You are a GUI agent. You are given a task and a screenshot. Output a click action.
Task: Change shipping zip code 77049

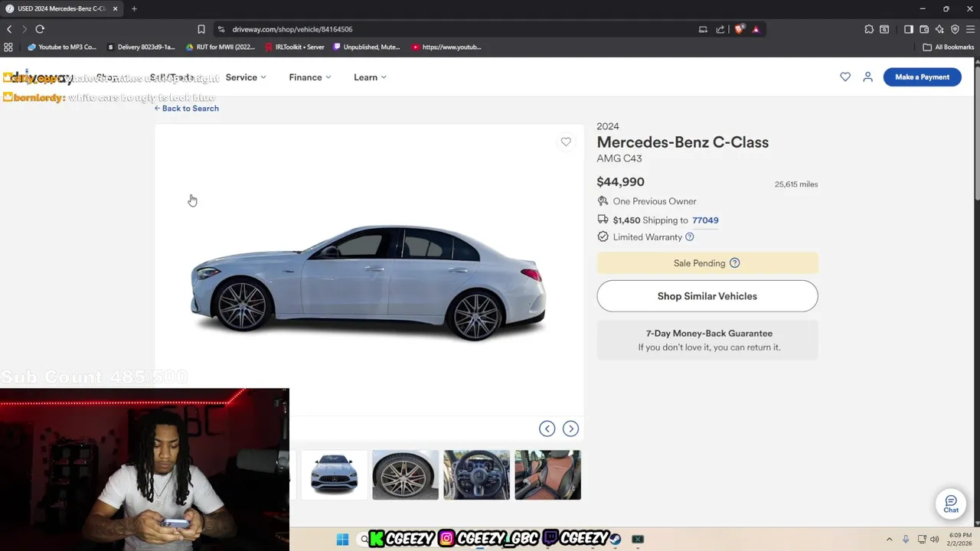pyautogui.click(x=705, y=220)
